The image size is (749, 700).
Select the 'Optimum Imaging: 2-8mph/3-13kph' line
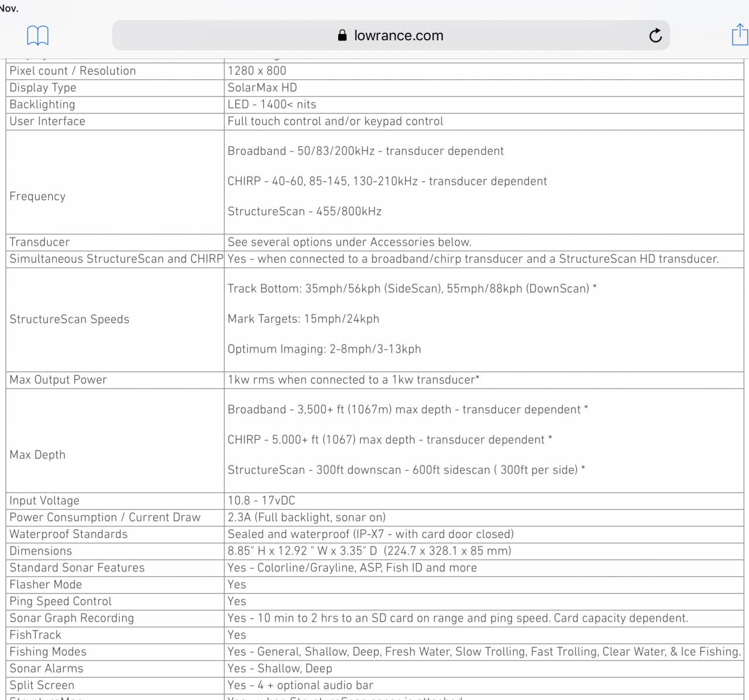click(324, 349)
